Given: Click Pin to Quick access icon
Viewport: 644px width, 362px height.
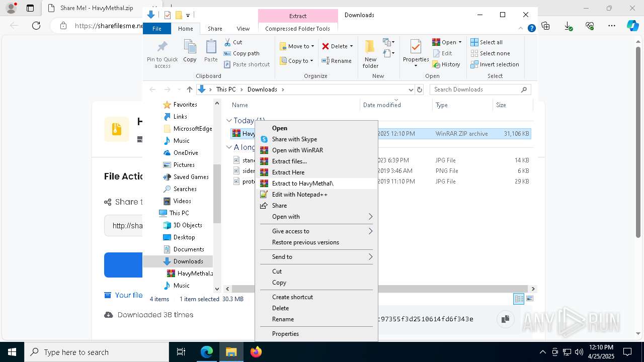Looking at the screenshot, I should click(x=162, y=47).
